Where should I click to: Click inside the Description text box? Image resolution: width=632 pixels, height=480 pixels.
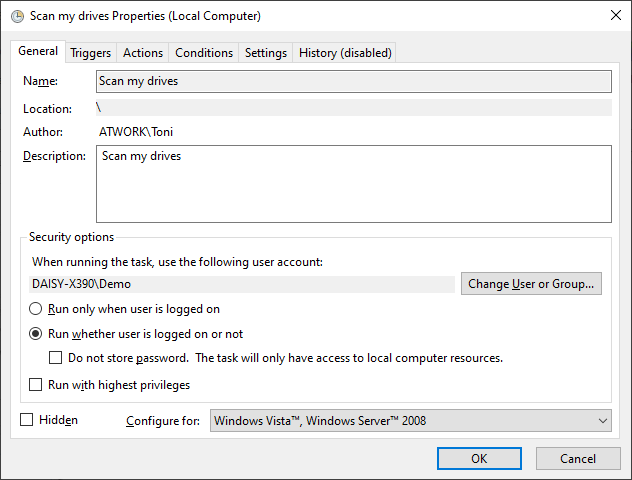[x=353, y=184]
